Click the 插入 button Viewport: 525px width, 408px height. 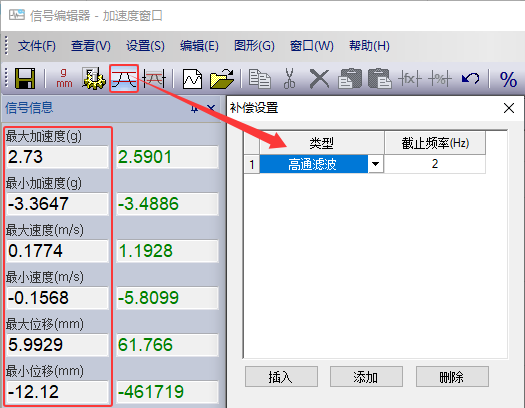281,377
